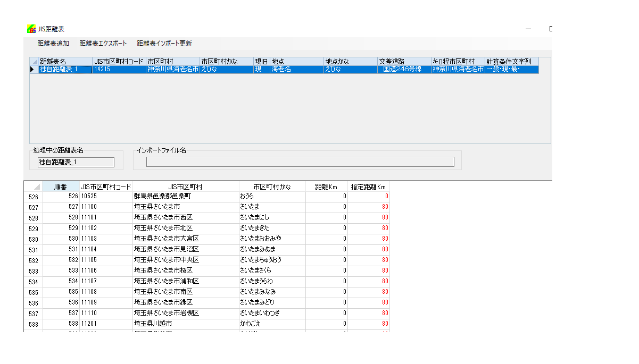Open the 距離表追加 menu
The width and height of the screenshot is (639, 364).
point(53,44)
